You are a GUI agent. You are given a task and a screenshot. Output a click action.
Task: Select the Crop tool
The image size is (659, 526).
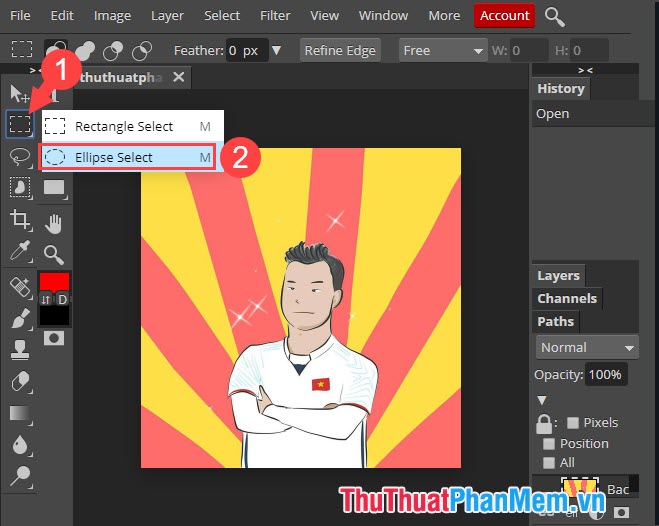[19, 219]
